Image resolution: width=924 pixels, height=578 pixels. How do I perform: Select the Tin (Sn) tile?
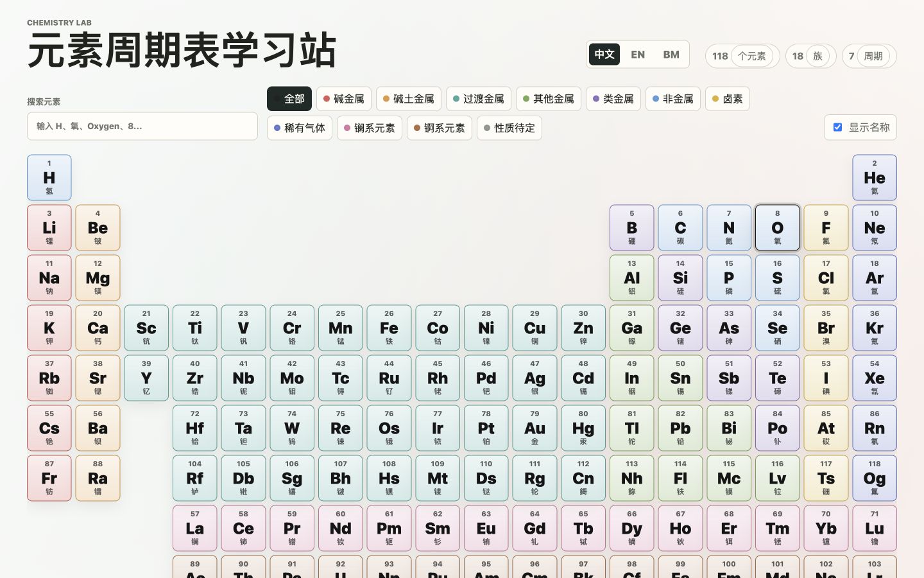pyautogui.click(x=680, y=378)
